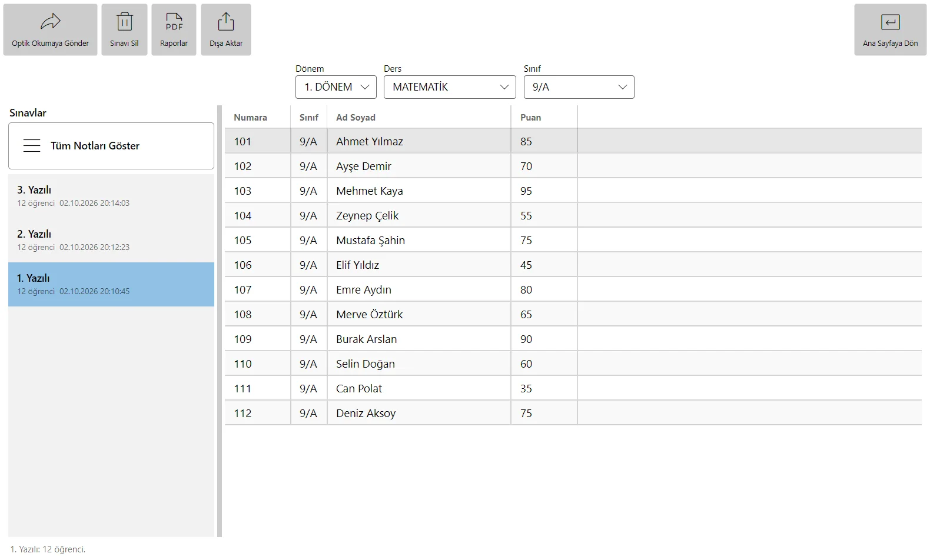Click the Ana Sayfaya Dön return icon
This screenshot has height=560, width=930.
click(891, 22)
